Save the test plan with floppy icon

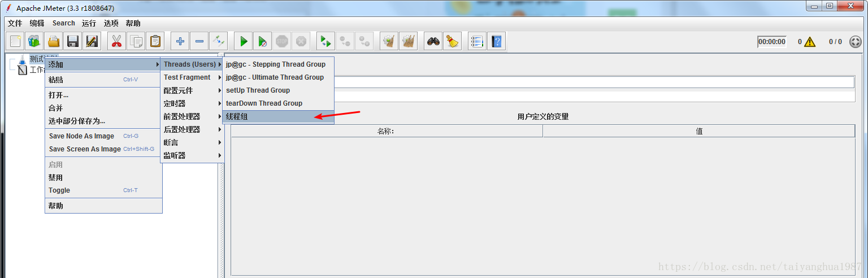(72, 41)
